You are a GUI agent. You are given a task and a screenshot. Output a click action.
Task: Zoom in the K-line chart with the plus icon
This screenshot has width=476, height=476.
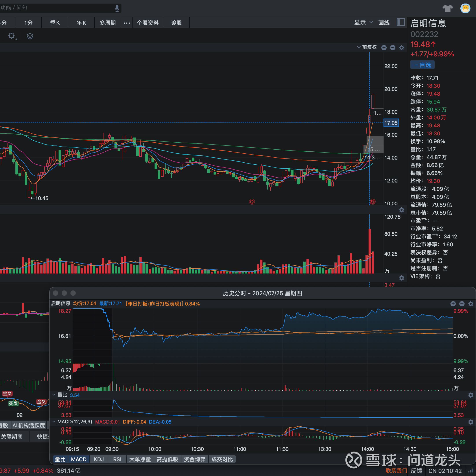(x=384, y=47)
